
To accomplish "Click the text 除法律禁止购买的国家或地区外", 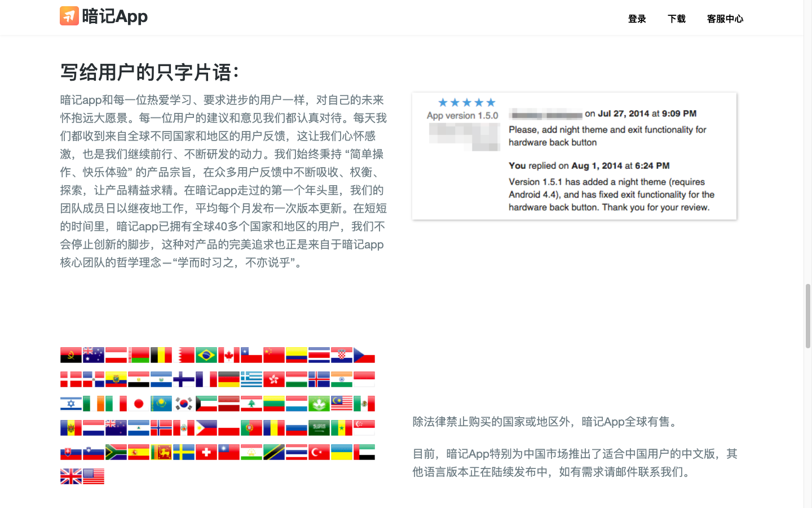I will pyautogui.click(x=491, y=422).
